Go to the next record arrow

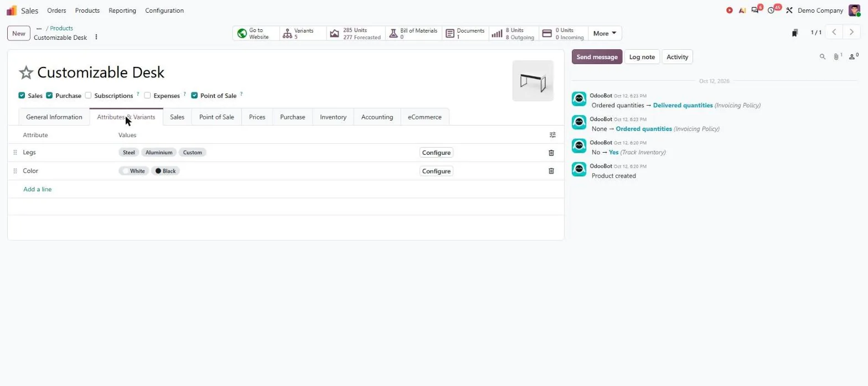coord(852,32)
